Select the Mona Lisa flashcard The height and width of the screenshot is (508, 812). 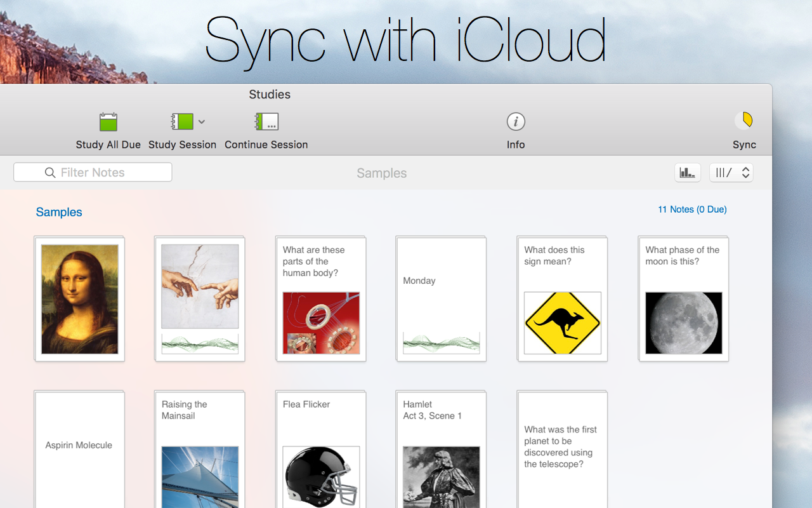coord(79,298)
